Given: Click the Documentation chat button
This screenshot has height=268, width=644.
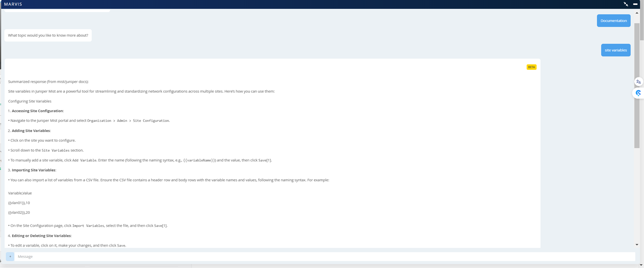Looking at the screenshot, I should pos(613,21).
